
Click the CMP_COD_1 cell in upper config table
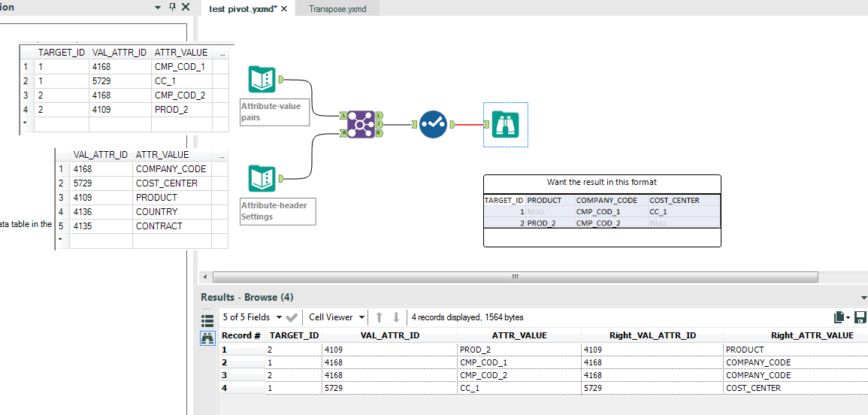182,66
